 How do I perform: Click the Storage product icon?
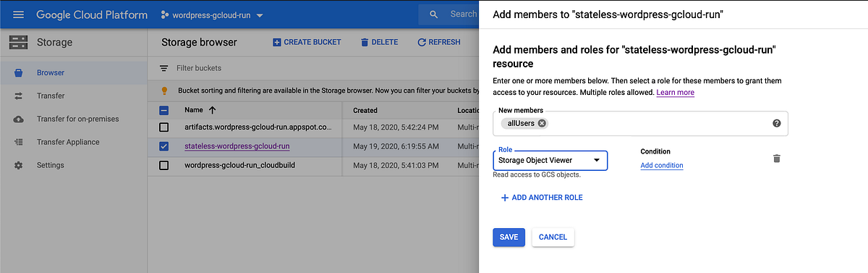coord(18,42)
